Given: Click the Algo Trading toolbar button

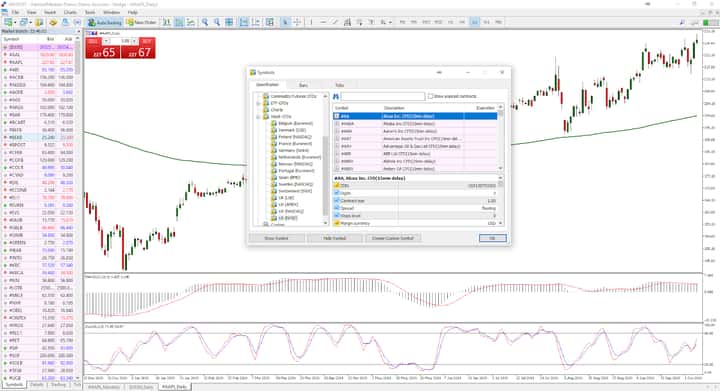Looking at the screenshot, I should click(x=105, y=22).
